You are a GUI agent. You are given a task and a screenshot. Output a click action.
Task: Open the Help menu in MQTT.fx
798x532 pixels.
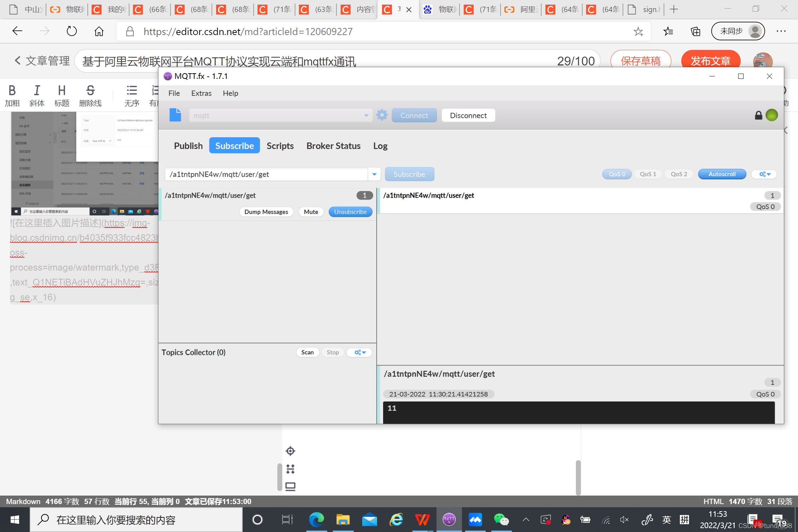coord(230,93)
